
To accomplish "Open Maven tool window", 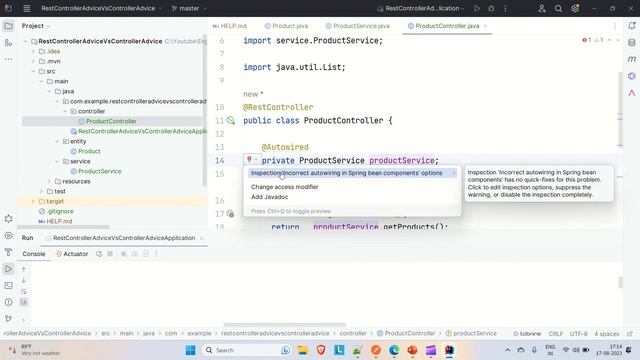I will [632, 59].
